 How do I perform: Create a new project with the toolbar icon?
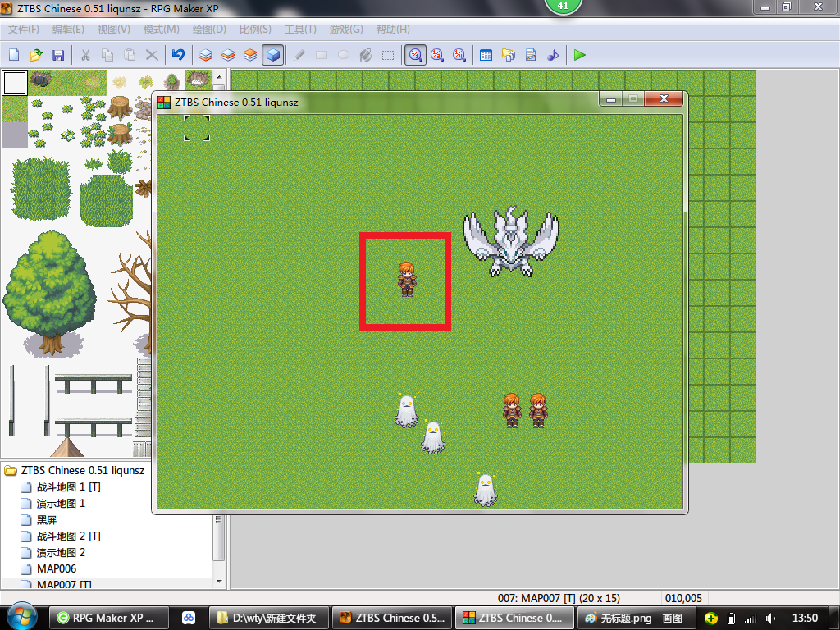(x=14, y=55)
